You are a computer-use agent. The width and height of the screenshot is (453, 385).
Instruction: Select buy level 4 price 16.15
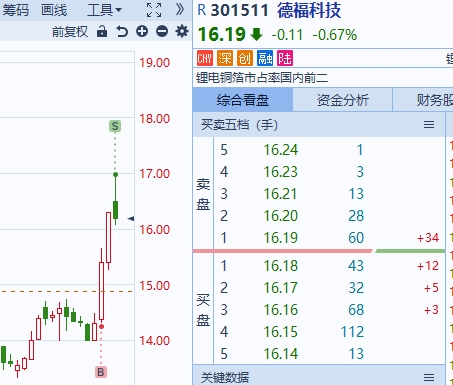(x=281, y=332)
